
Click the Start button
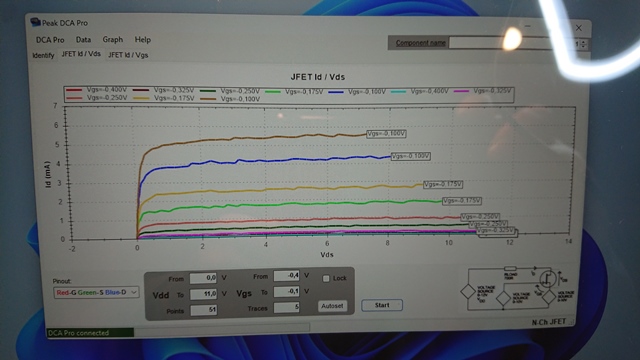(x=382, y=305)
